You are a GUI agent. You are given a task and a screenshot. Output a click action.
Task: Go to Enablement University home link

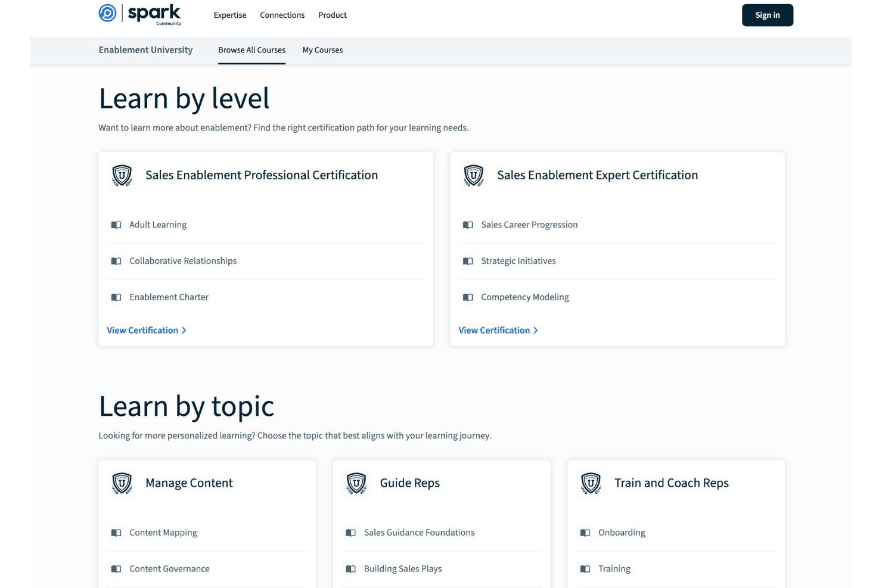coord(145,50)
